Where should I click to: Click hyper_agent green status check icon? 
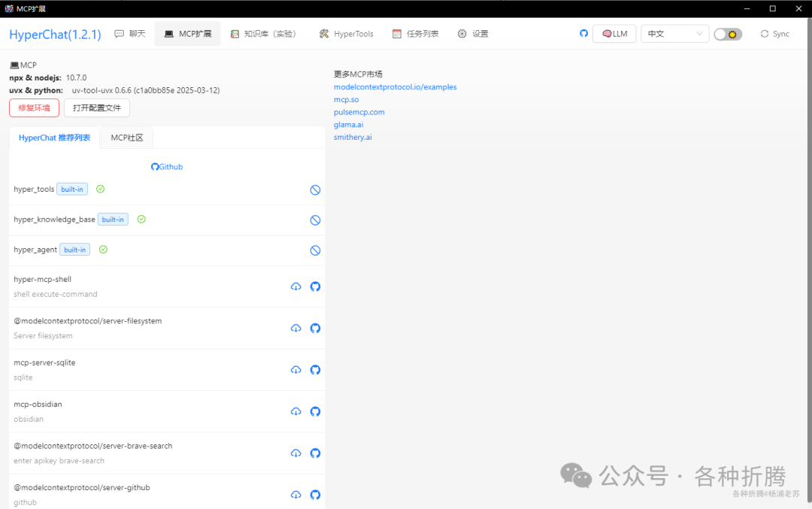tap(103, 250)
